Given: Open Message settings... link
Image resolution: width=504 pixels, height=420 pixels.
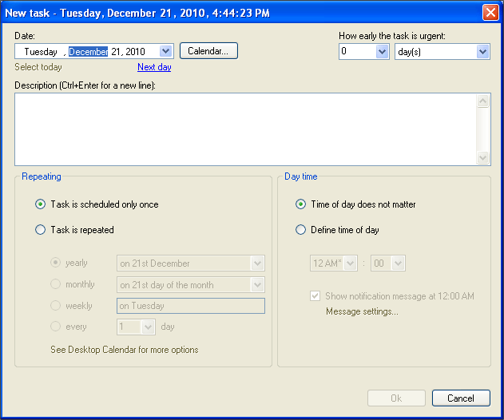Looking at the screenshot, I should (x=362, y=311).
